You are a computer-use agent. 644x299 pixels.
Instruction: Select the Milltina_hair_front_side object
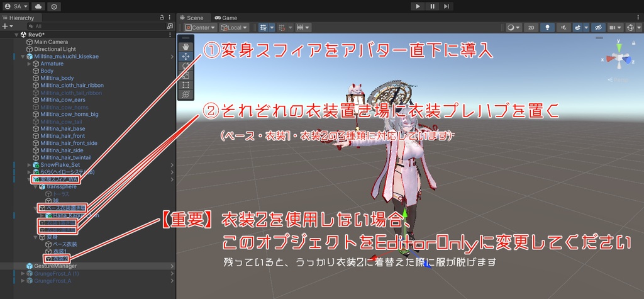point(69,143)
